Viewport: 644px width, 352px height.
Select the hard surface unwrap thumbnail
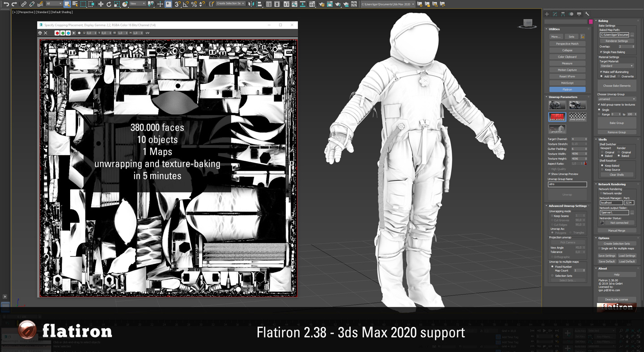[577, 105]
